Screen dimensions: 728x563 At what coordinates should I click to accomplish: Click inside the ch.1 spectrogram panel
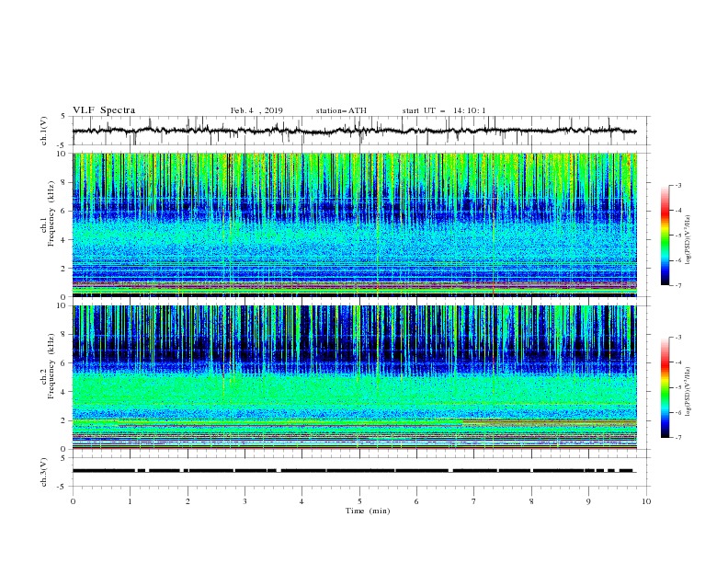(355, 224)
